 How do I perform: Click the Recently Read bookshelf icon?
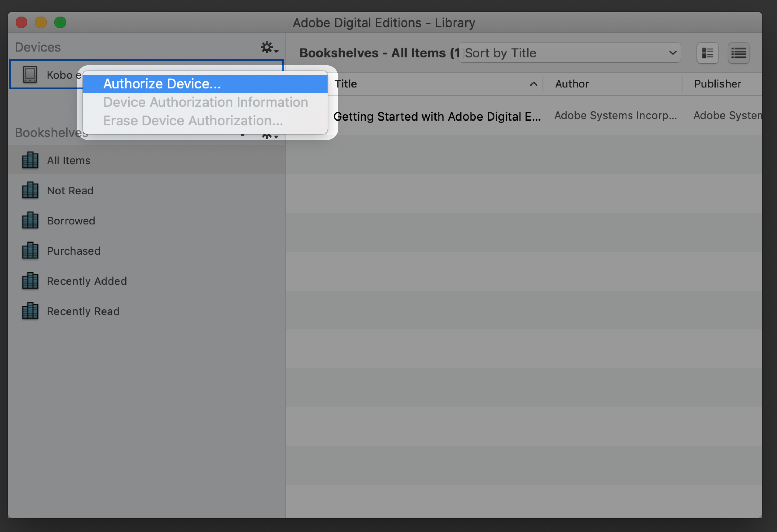coord(31,310)
